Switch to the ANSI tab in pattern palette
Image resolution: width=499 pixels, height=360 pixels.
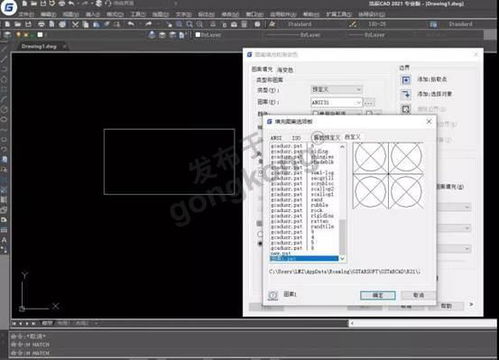[276, 138]
